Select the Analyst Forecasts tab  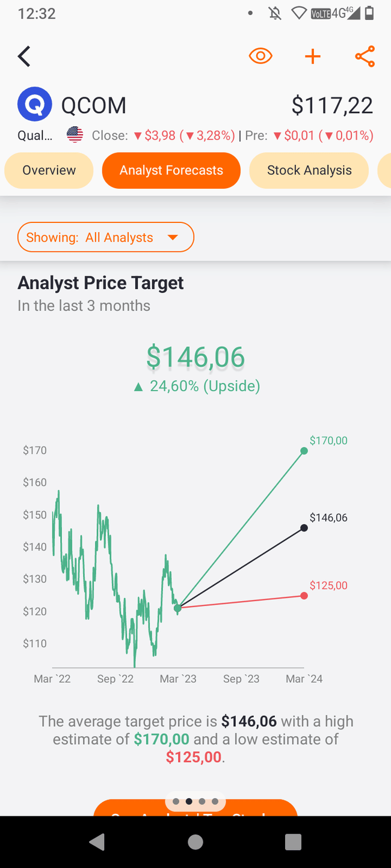tap(171, 171)
